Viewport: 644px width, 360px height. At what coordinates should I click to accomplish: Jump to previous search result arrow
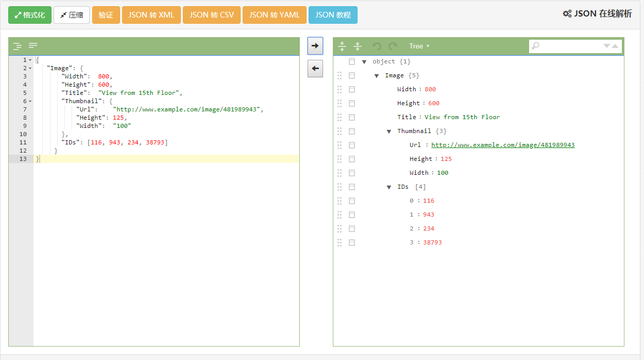point(615,46)
